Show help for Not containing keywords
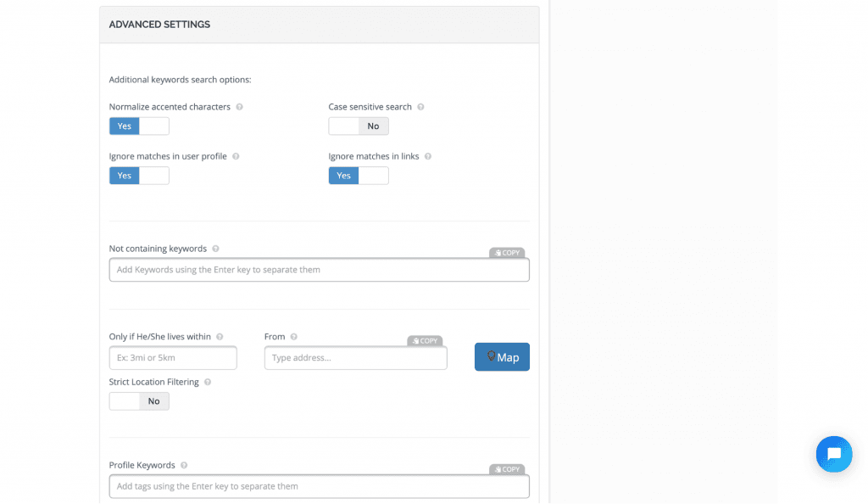 click(x=216, y=249)
